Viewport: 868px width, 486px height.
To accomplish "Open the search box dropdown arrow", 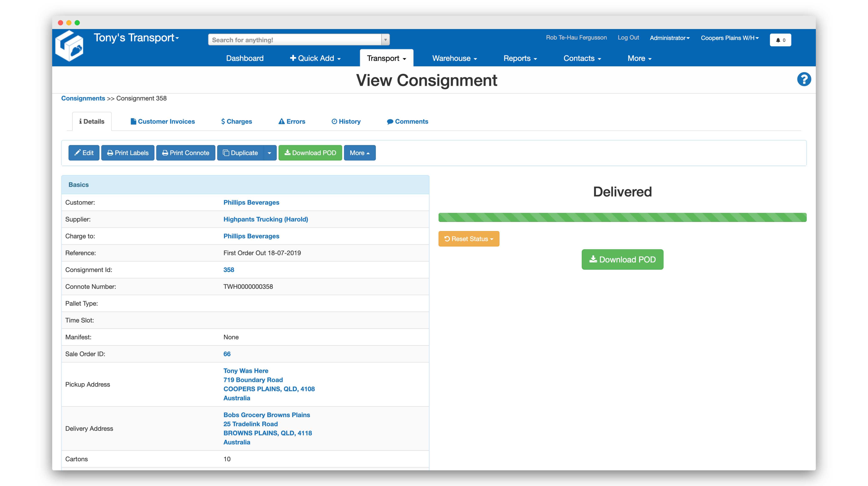I will 385,40.
